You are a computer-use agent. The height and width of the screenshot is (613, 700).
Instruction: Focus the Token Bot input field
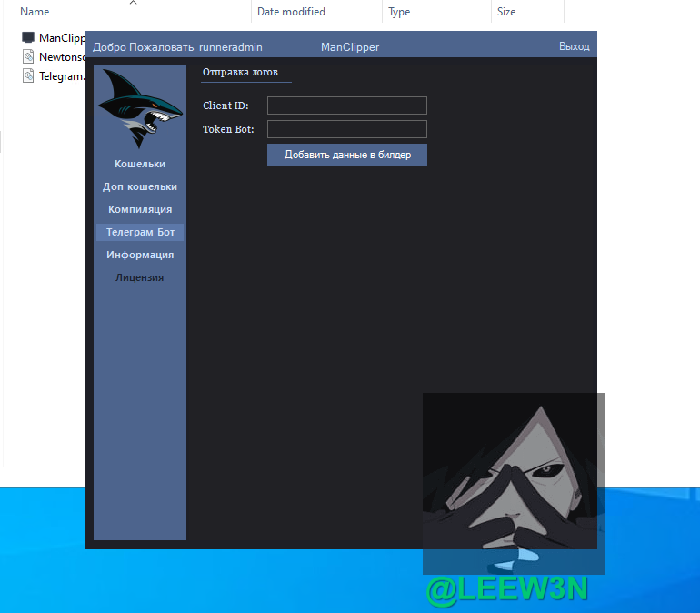click(346, 129)
